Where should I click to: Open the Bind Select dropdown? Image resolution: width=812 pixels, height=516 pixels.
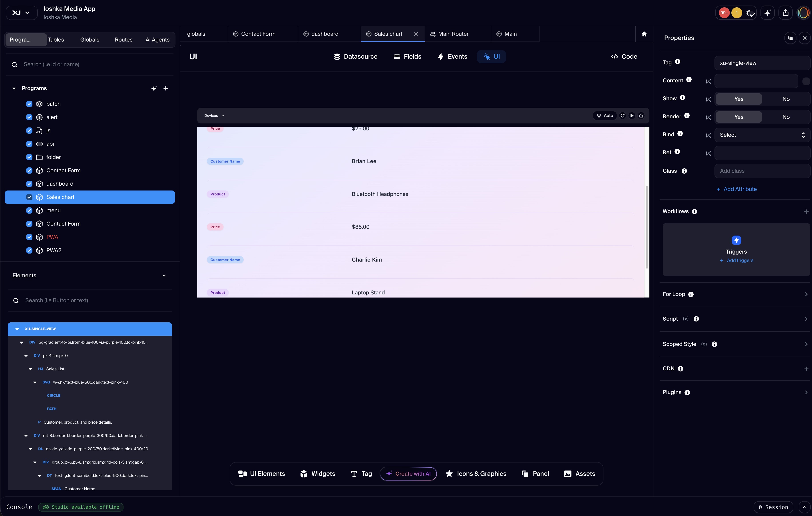tap(762, 135)
